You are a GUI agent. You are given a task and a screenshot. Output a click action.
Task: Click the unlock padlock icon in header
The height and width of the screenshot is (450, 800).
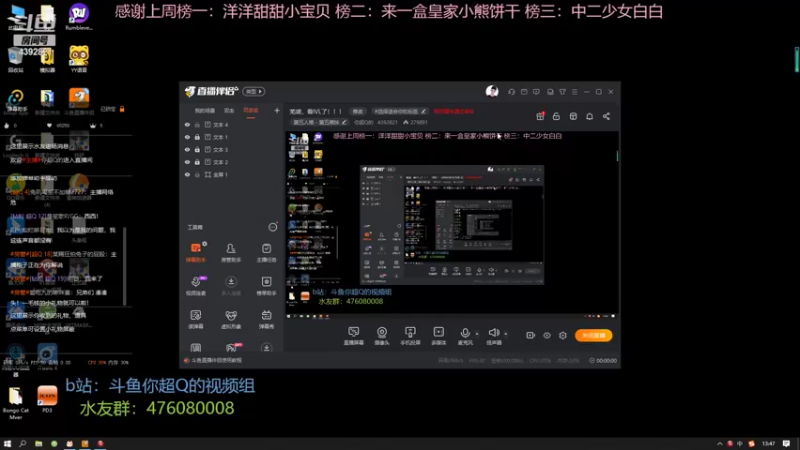tap(556, 116)
